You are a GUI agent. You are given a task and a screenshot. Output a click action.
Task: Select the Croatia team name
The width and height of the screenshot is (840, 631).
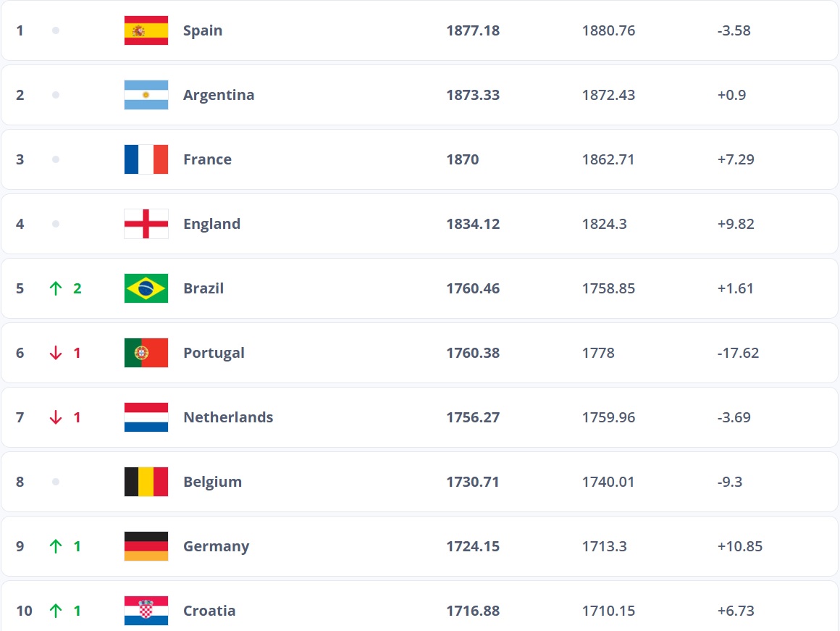(x=209, y=611)
